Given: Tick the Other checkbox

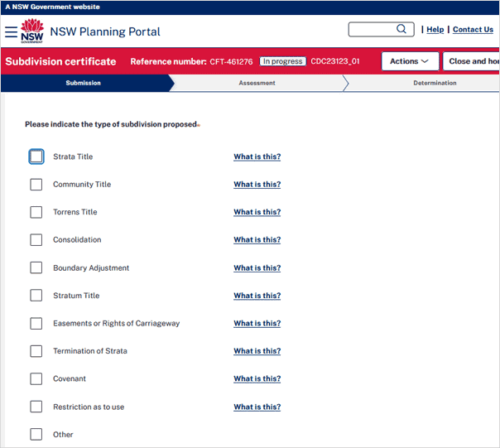Looking at the screenshot, I should (x=36, y=435).
